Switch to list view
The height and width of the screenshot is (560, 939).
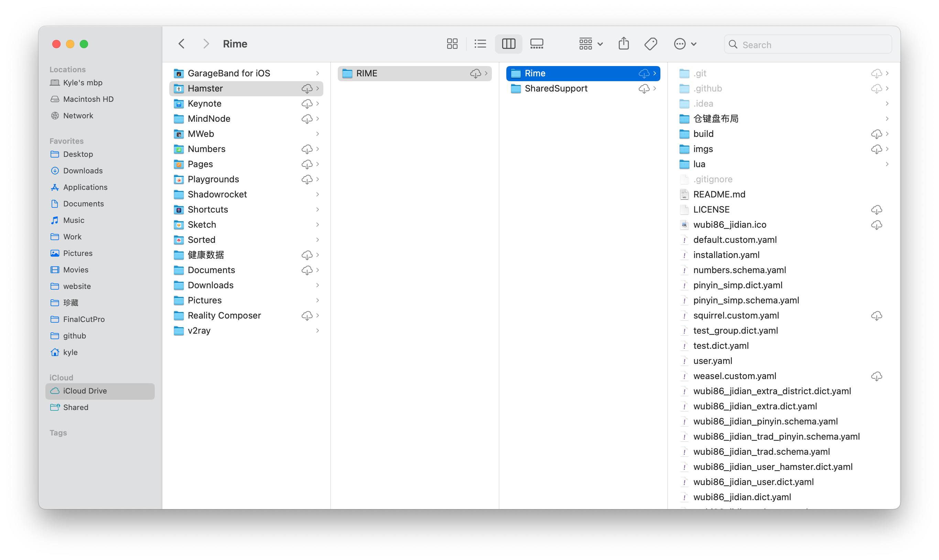pos(480,44)
